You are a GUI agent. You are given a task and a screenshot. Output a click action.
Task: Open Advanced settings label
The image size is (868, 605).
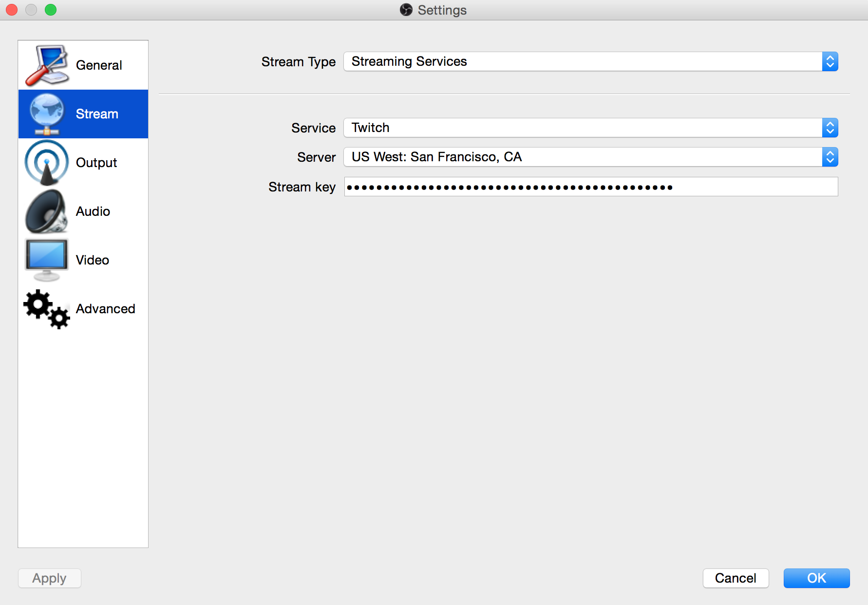(x=106, y=309)
